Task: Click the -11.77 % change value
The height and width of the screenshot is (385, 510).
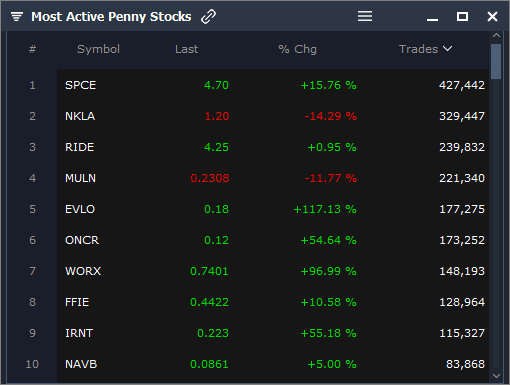Action: (330, 178)
